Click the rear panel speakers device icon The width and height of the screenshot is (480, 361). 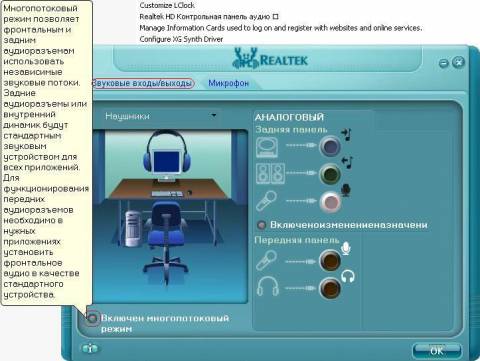[x=270, y=173]
